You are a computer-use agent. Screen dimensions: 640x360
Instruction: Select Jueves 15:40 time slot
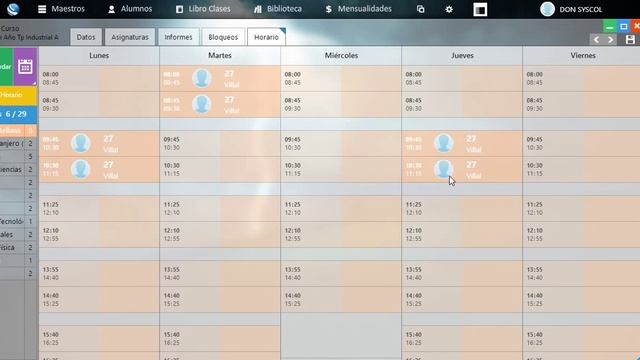pos(462,339)
